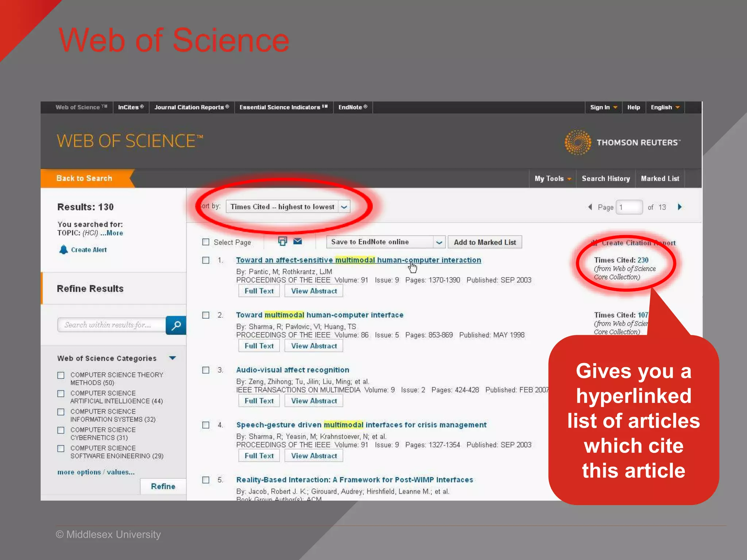The image size is (747, 560).
Task: Check result 1 checkbox
Action: pyautogui.click(x=206, y=260)
